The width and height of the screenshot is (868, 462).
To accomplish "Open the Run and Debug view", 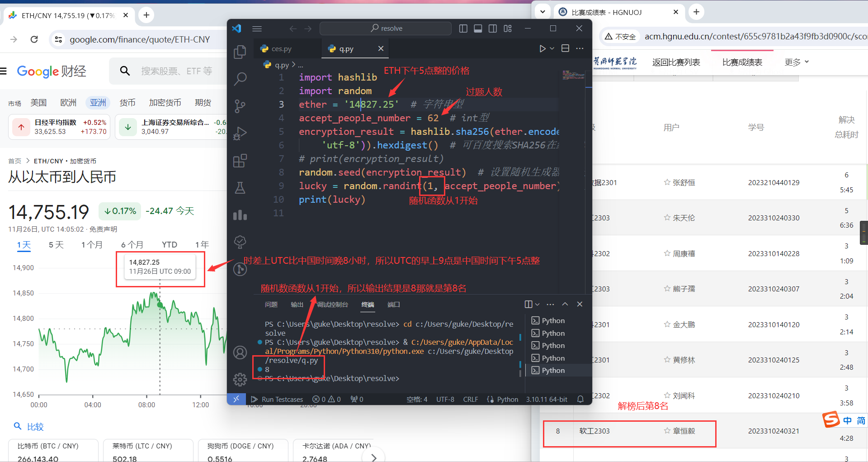I will pos(240,133).
